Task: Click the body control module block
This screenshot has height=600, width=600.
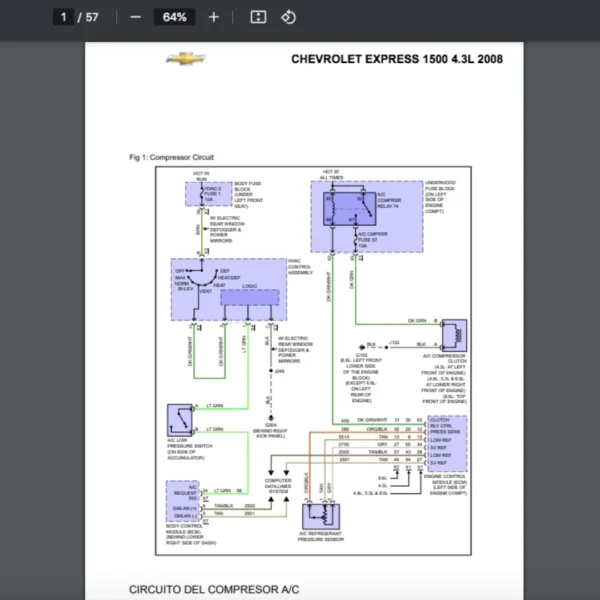Action: click(x=183, y=506)
